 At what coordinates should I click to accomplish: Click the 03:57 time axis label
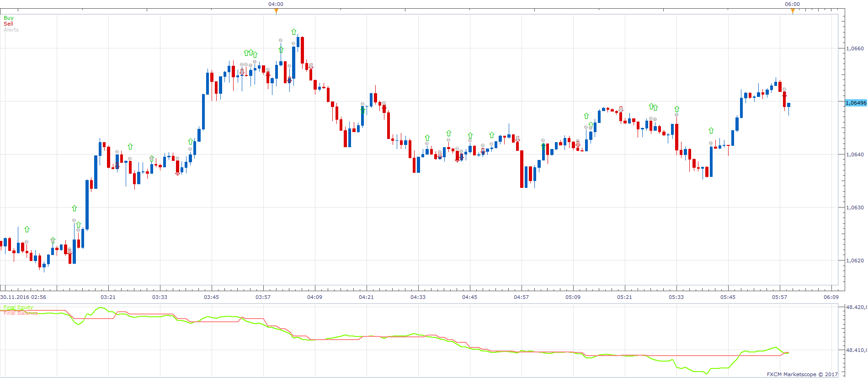pyautogui.click(x=263, y=297)
